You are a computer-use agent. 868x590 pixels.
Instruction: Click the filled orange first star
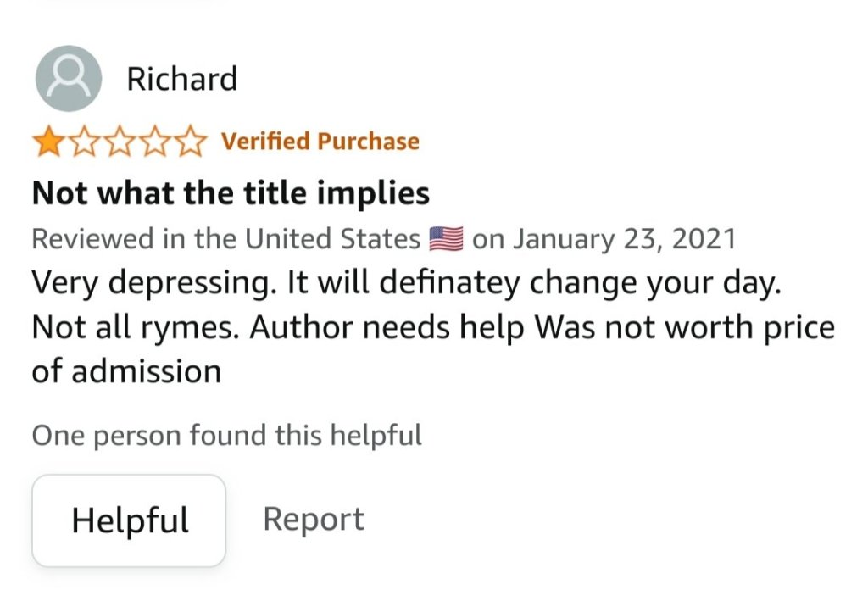pyautogui.click(x=47, y=142)
